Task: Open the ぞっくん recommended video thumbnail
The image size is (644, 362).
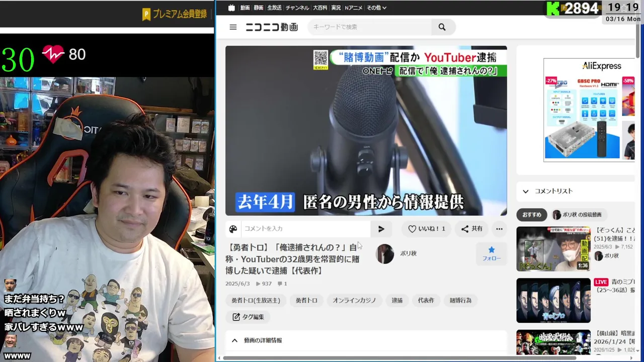Action: pyautogui.click(x=553, y=249)
